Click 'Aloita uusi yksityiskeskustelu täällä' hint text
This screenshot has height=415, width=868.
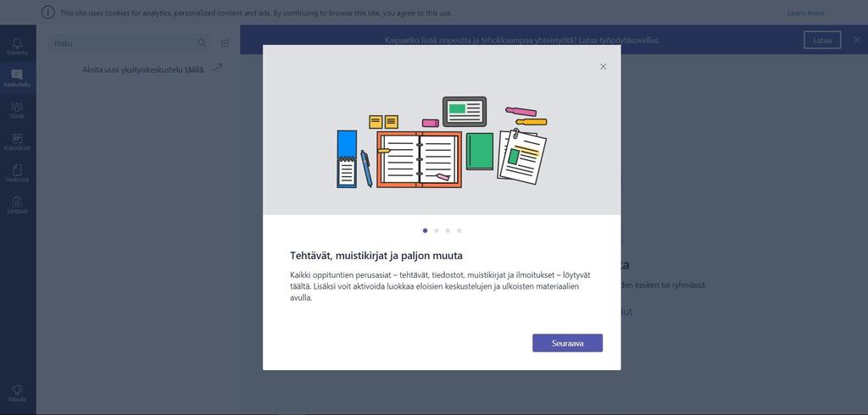pos(143,69)
